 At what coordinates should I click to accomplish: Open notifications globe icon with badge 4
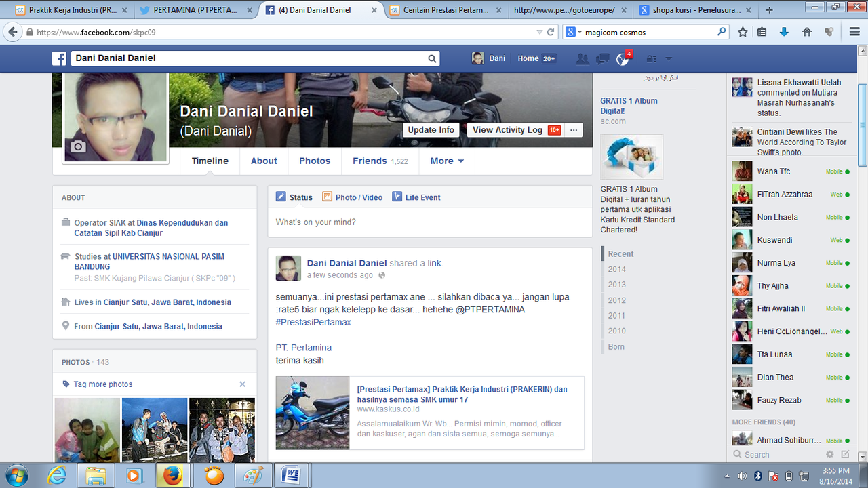[623, 59]
